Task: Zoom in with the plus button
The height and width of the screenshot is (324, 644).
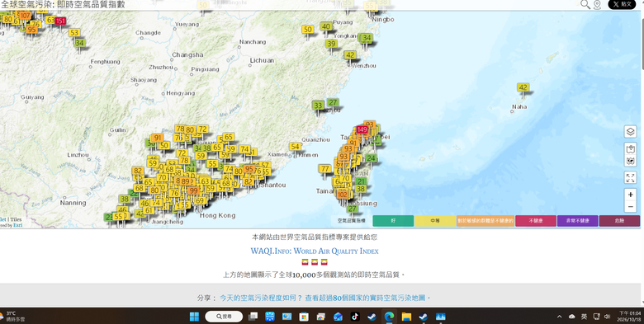Action: 631,195
